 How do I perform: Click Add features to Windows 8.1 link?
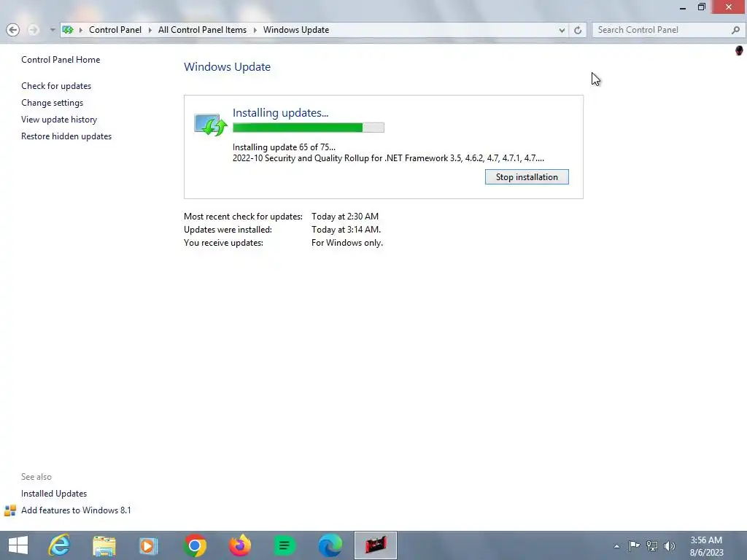coord(76,510)
